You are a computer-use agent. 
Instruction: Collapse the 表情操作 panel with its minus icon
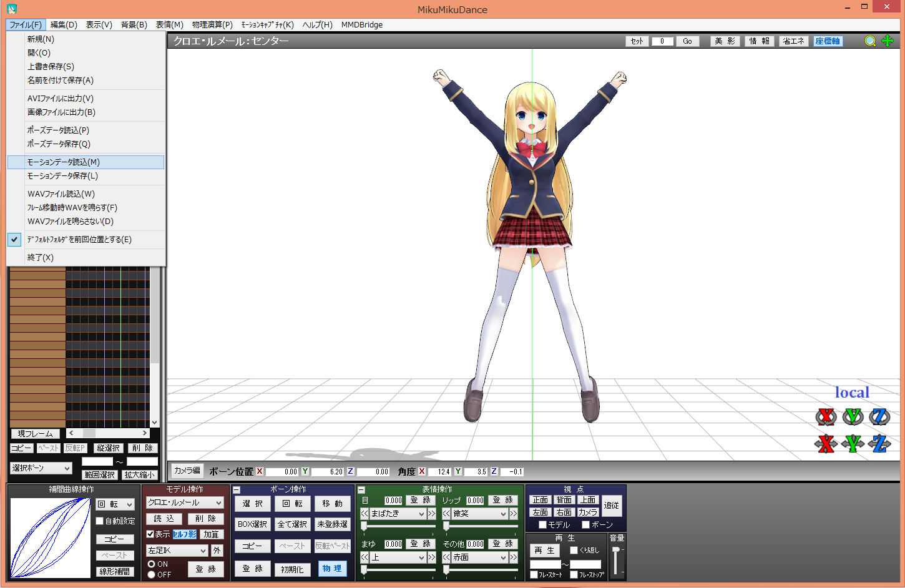361,490
